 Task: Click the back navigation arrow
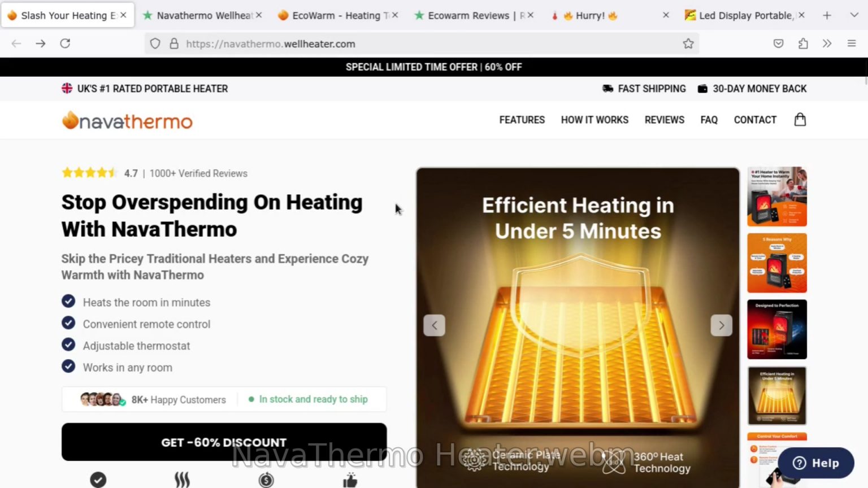(x=15, y=43)
